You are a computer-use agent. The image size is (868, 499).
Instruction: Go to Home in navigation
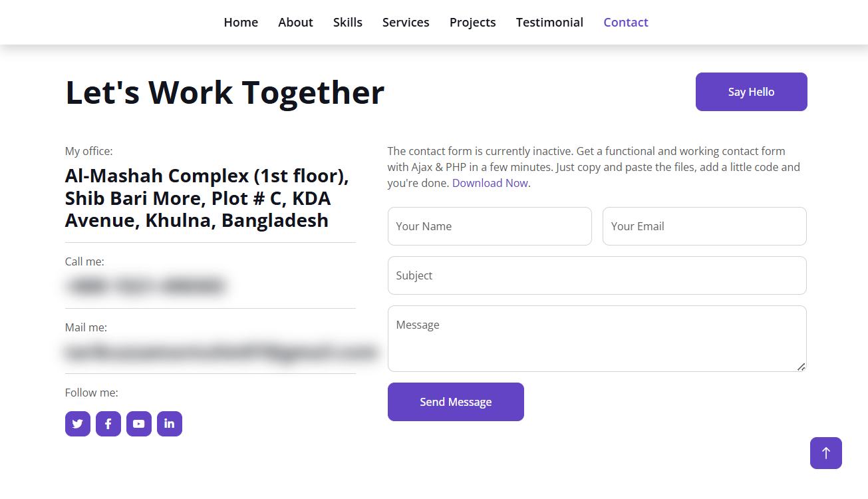pyautogui.click(x=241, y=22)
